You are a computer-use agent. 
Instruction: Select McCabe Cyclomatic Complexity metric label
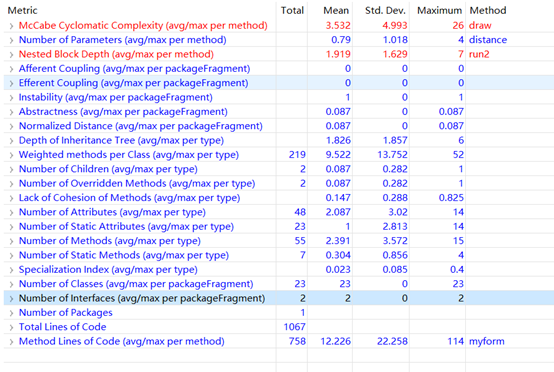(143, 25)
